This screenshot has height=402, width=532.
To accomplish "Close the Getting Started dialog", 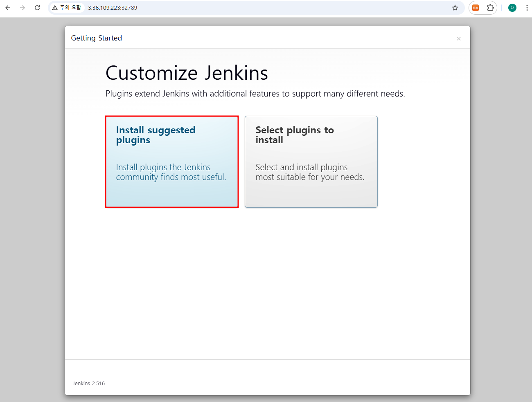I will pos(459,38).
